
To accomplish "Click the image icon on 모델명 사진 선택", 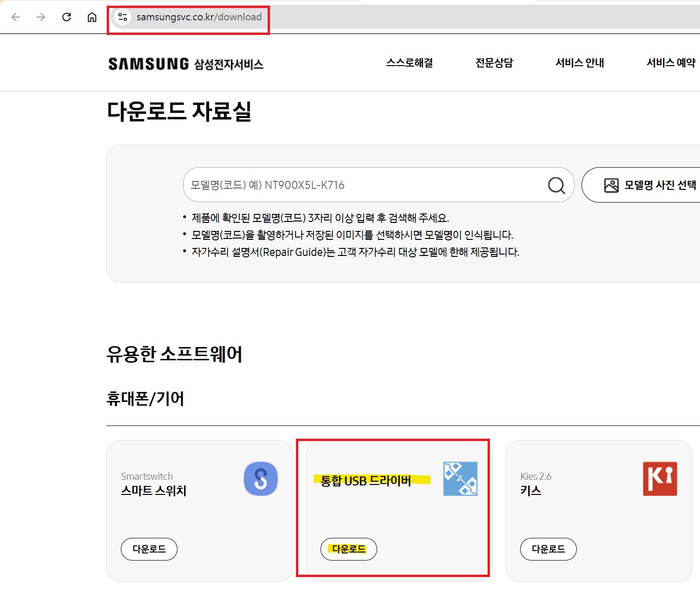I will point(611,185).
